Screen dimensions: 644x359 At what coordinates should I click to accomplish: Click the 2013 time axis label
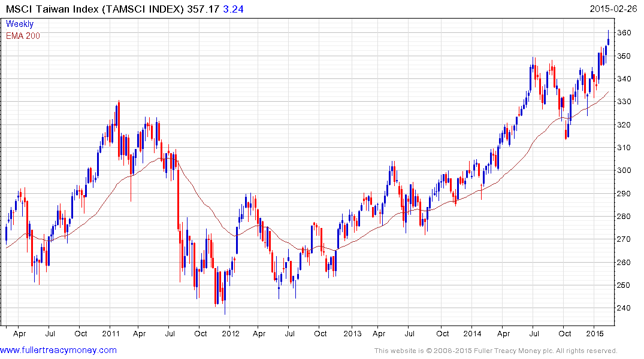coord(352,333)
